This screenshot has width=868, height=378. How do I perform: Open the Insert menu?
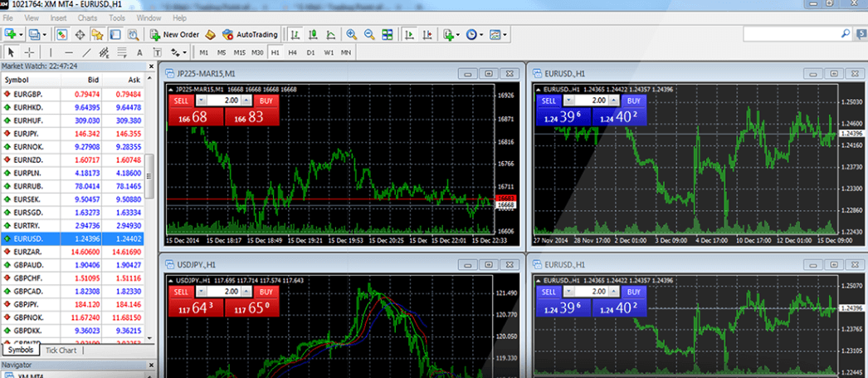point(58,17)
